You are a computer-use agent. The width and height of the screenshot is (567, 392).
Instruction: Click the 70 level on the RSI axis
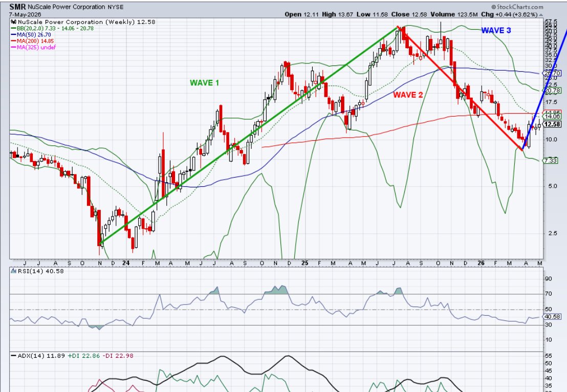pyautogui.click(x=549, y=294)
